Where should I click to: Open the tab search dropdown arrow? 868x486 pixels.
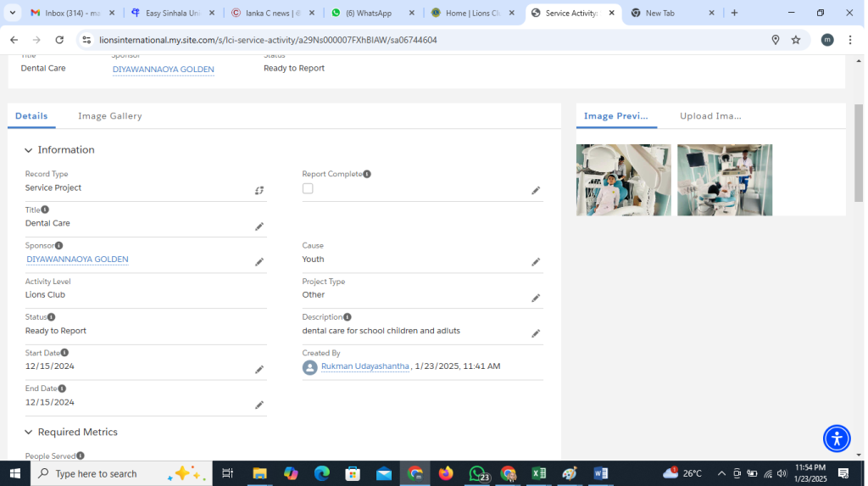[12, 13]
